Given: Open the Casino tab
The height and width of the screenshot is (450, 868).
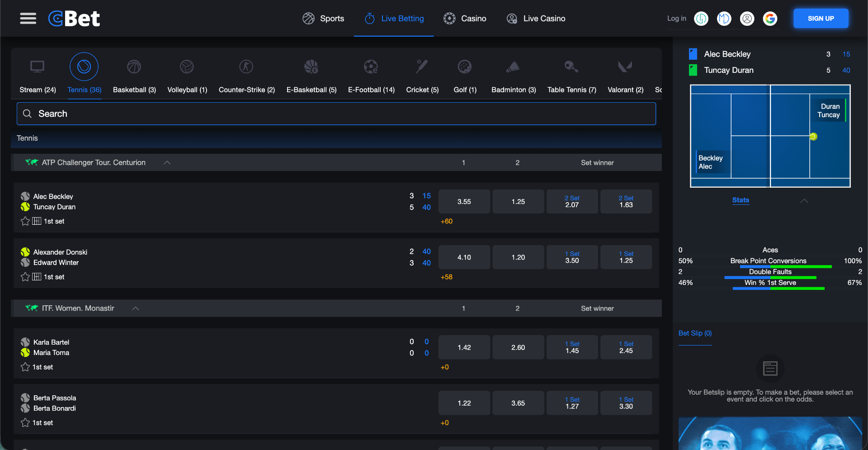Looking at the screenshot, I should click(465, 19).
